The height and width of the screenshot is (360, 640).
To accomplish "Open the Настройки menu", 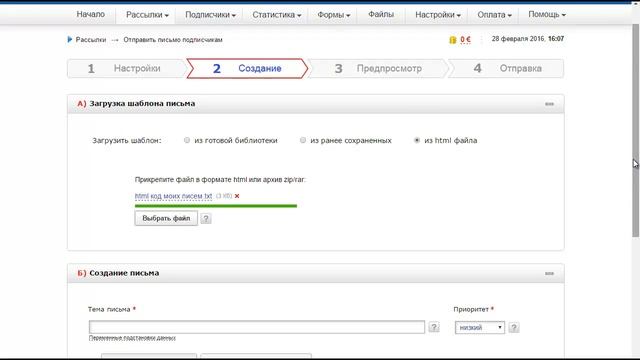I will [x=438, y=15].
